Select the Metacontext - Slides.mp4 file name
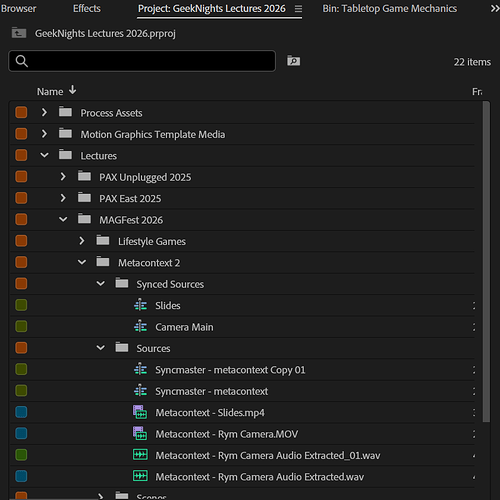The image size is (500, 500). click(210, 413)
